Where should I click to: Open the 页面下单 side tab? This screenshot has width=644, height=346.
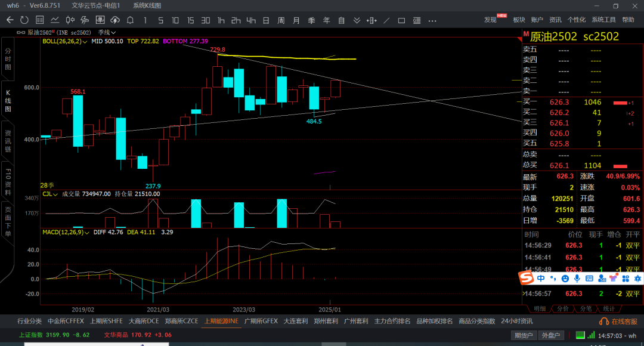point(8,221)
